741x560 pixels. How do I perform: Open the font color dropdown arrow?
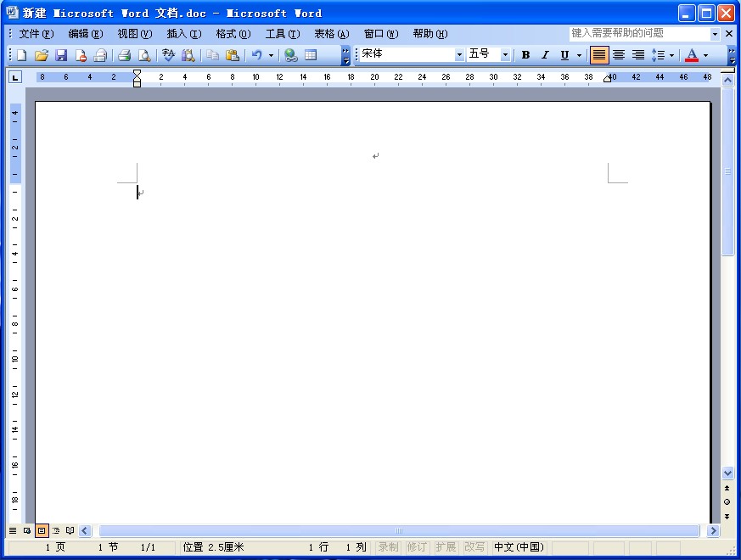(x=705, y=55)
